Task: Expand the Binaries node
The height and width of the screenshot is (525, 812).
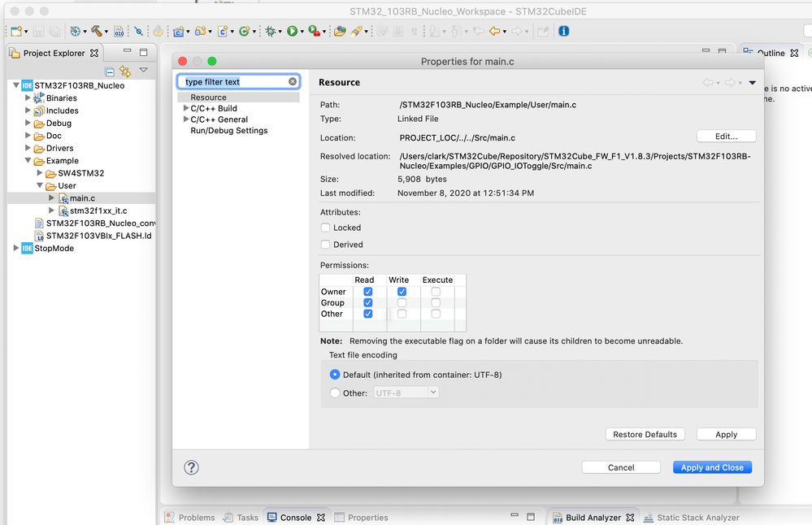Action: [x=28, y=98]
